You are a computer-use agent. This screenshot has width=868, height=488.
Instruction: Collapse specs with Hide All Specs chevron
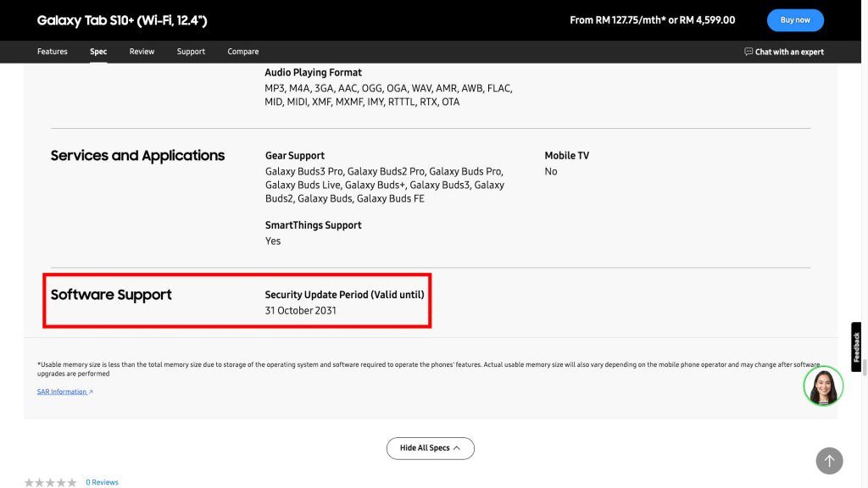point(457,448)
